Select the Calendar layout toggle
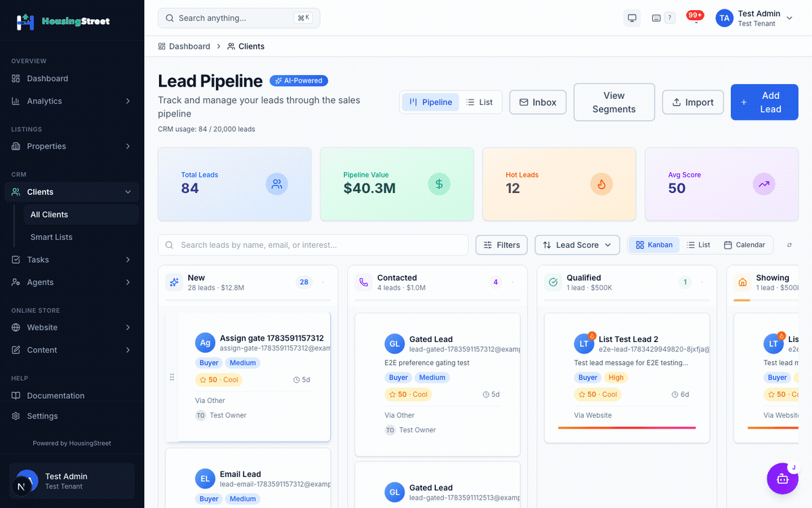 pyautogui.click(x=744, y=245)
